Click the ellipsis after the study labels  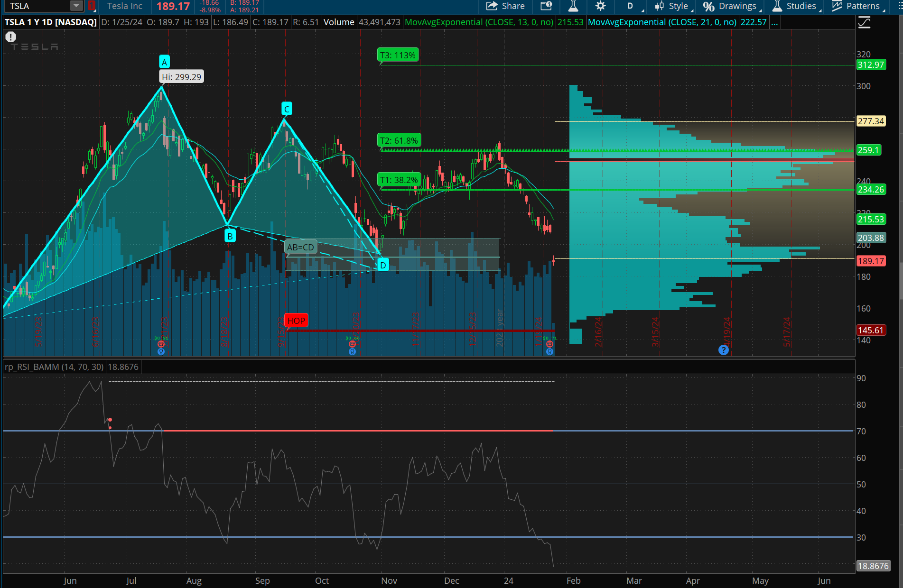tap(774, 22)
